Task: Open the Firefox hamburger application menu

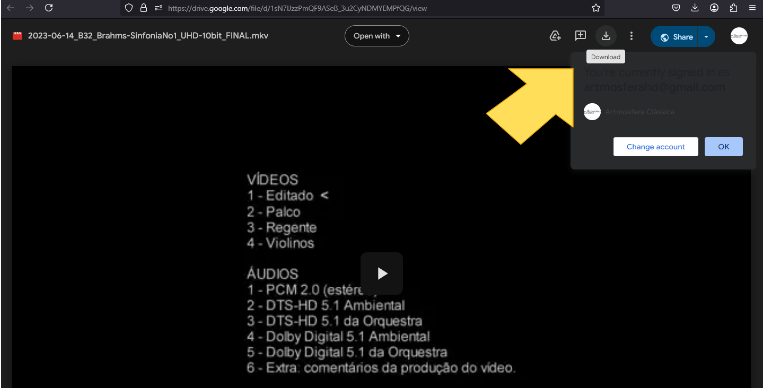Action: pyautogui.click(x=753, y=7)
